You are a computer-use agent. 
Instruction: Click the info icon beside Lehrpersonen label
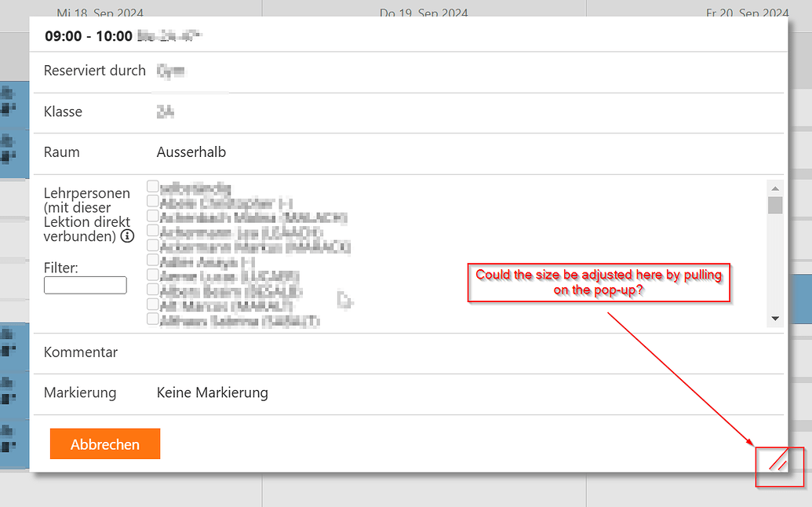click(x=126, y=235)
